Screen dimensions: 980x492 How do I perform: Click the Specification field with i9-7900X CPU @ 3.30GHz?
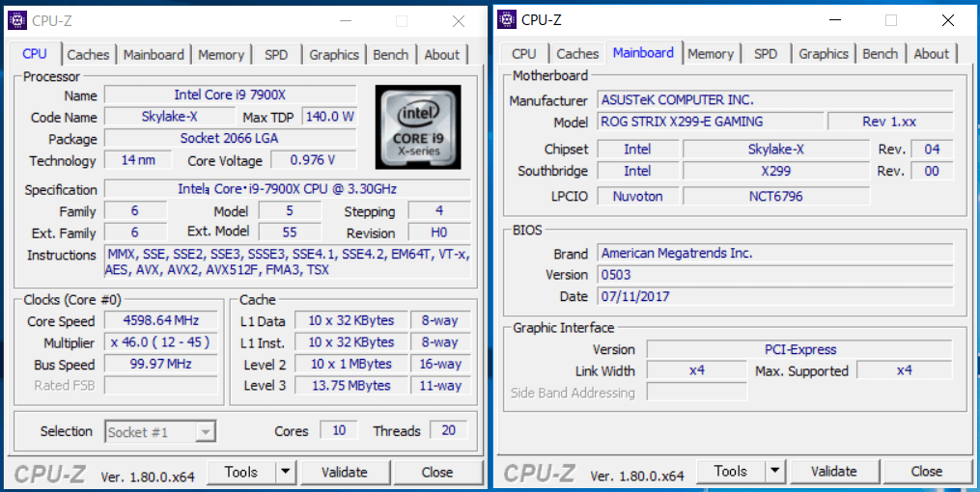click(x=288, y=188)
